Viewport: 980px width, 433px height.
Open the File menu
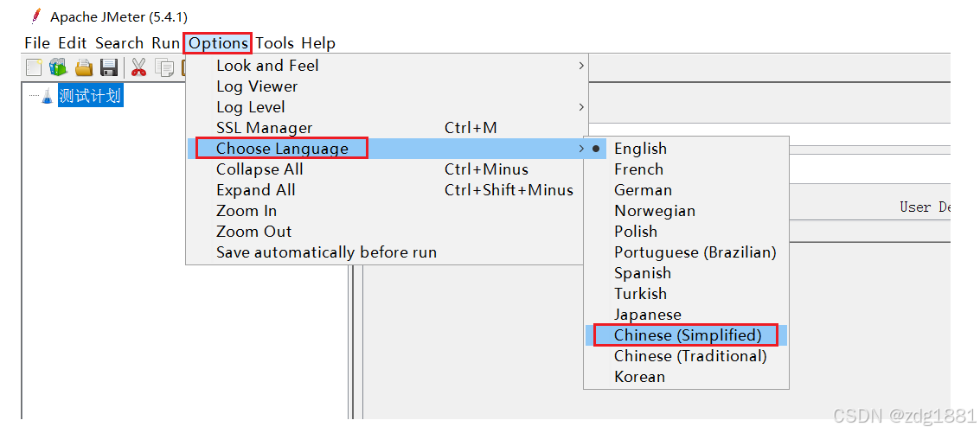[37, 43]
